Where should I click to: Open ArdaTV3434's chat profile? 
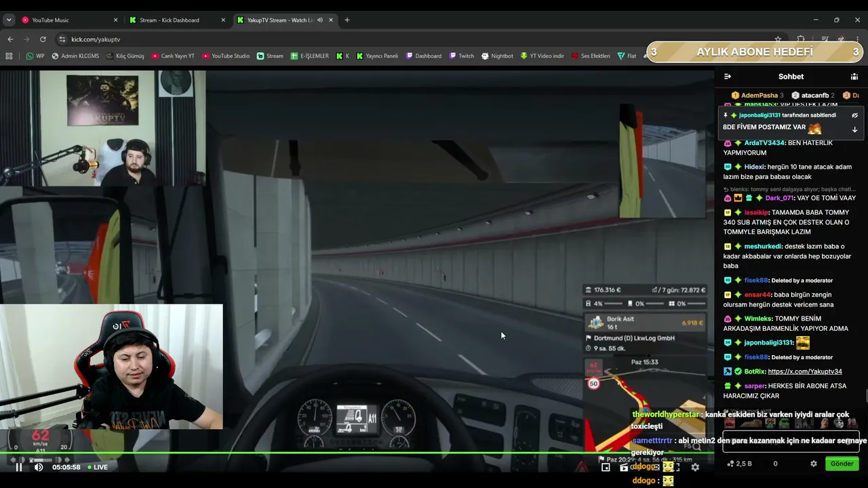(764, 143)
